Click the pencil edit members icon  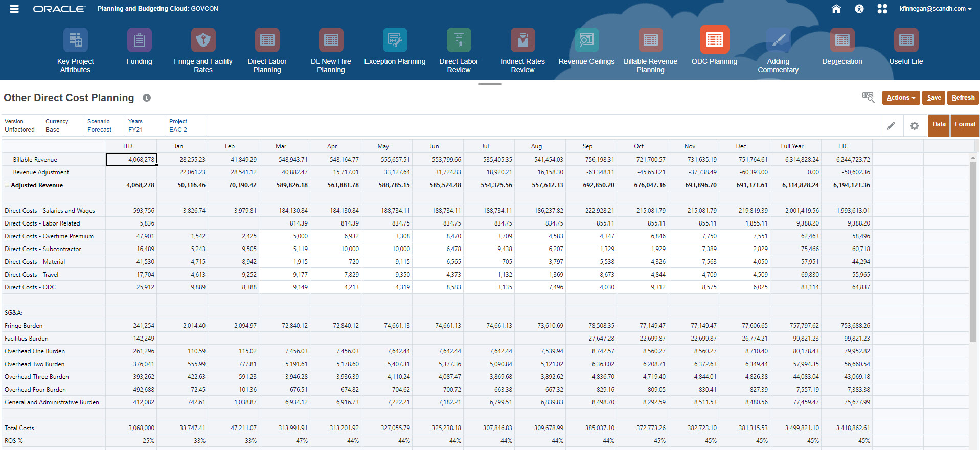pyautogui.click(x=891, y=126)
